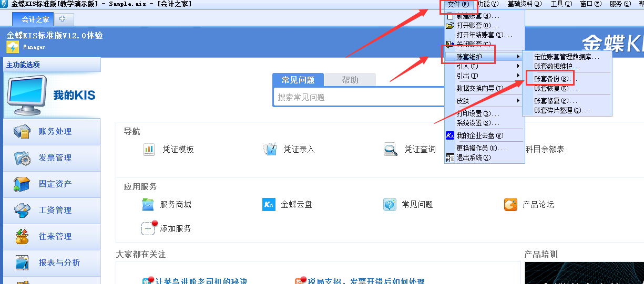Open 让菜鸟进阶老司机的秘诀 article link
This screenshot has width=644, height=284.
tap(201, 281)
